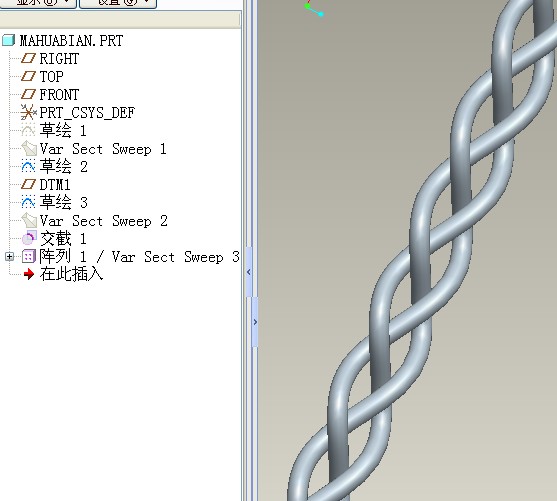The width and height of the screenshot is (557, 501).
Task: Click the sketch icon of 草绘 1
Action: (28, 130)
